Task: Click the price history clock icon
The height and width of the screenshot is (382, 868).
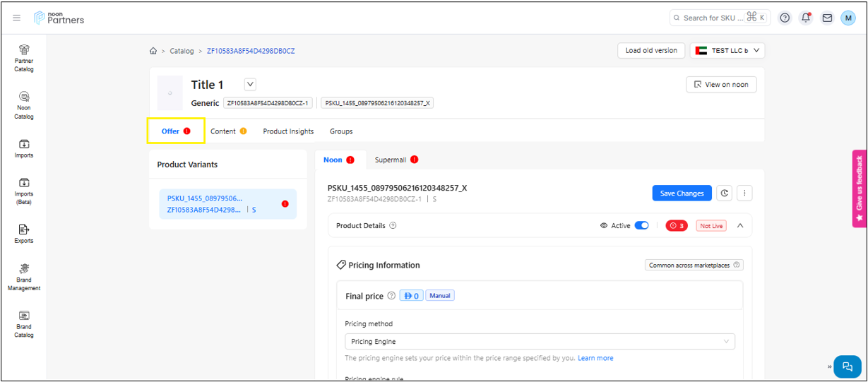Action: 724,193
